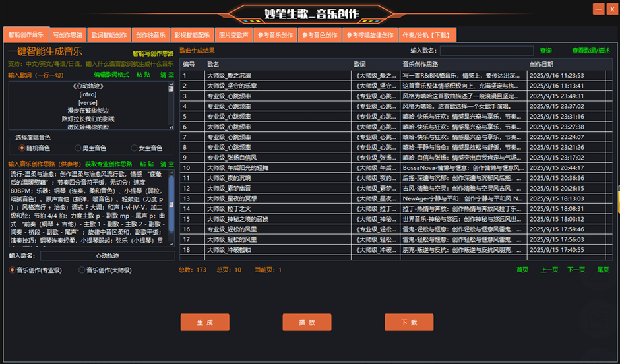Switch to the 写创作思路 tab
The image size is (620, 364).
click(x=68, y=35)
